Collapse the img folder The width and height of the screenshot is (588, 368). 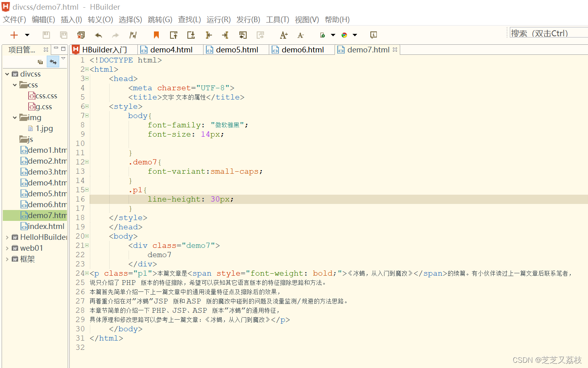(x=15, y=118)
